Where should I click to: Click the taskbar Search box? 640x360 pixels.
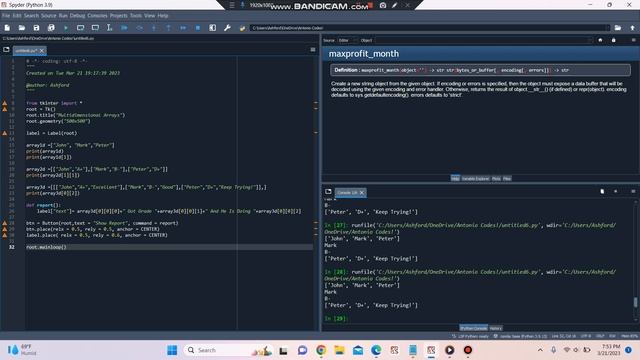(x=227, y=350)
